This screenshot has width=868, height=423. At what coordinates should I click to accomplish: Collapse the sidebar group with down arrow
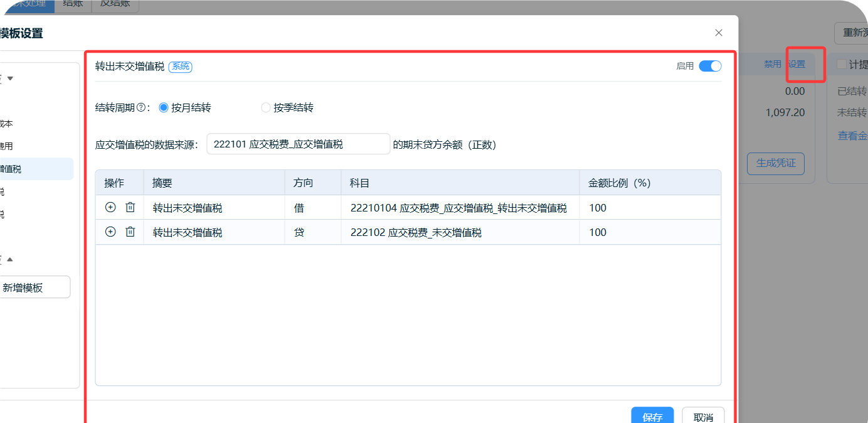click(9, 78)
